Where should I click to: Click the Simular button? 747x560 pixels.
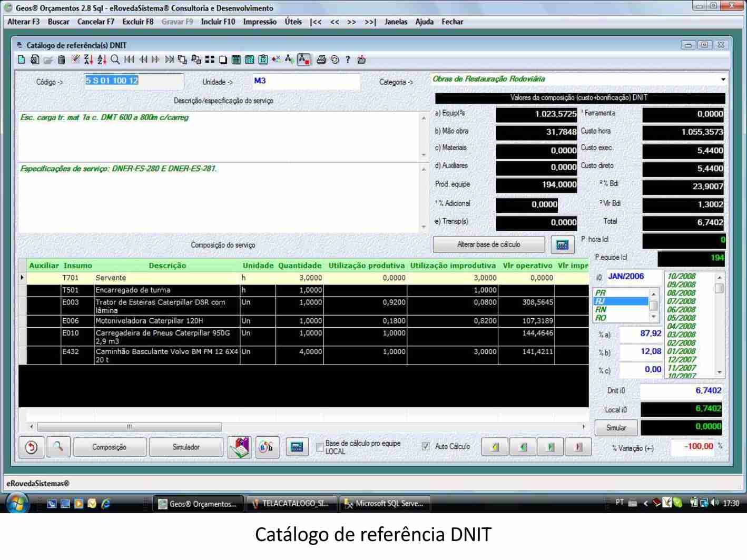[616, 428]
